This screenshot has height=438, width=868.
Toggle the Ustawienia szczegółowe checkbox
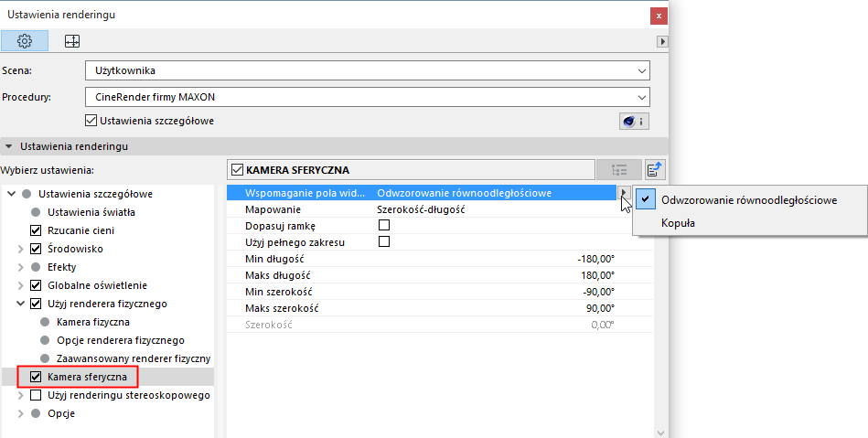91,120
